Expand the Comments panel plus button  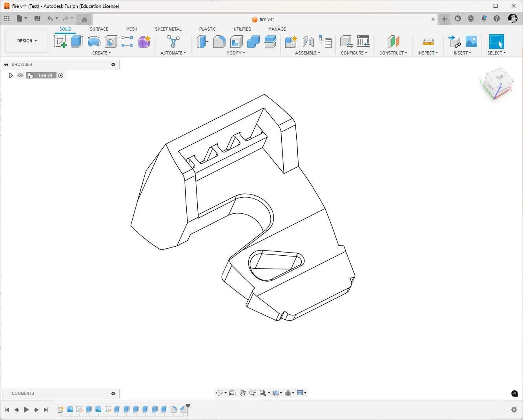pyautogui.click(x=113, y=393)
